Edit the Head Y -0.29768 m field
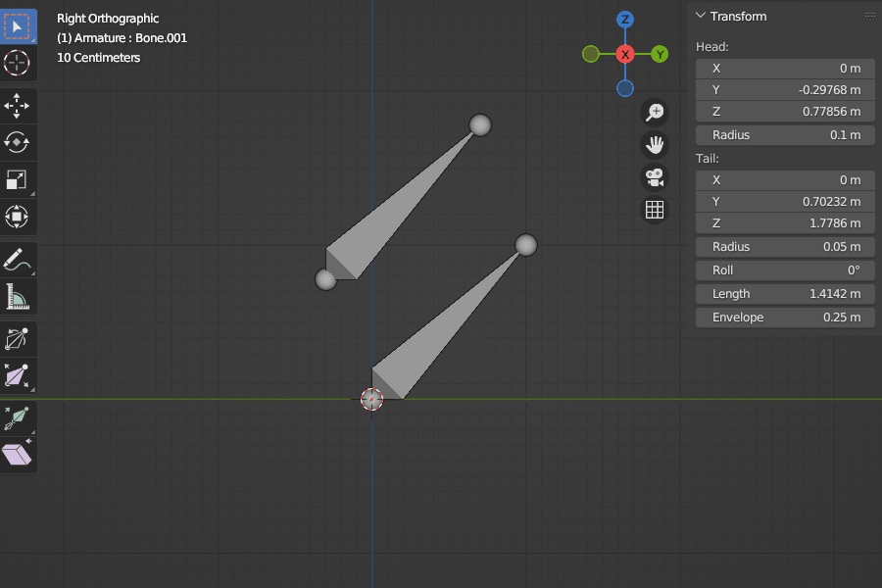This screenshot has height=588, width=882. (x=785, y=90)
